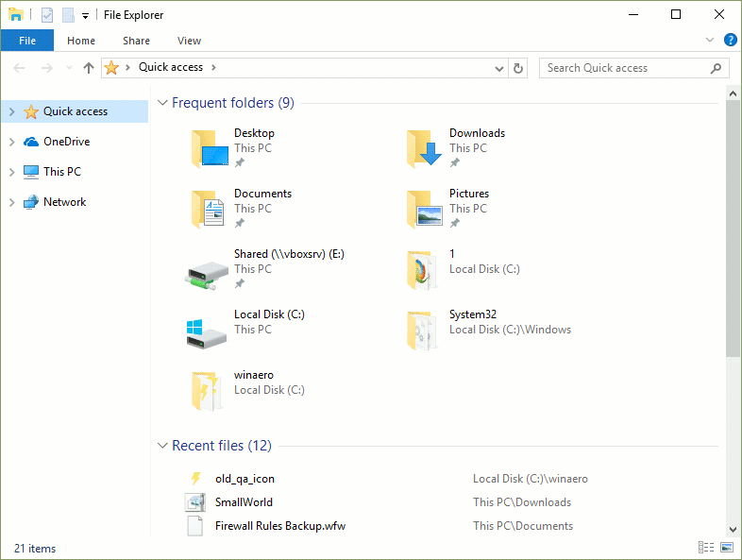742x560 pixels.
Task: Click the '21 items' status bar text
Action: tap(35, 548)
